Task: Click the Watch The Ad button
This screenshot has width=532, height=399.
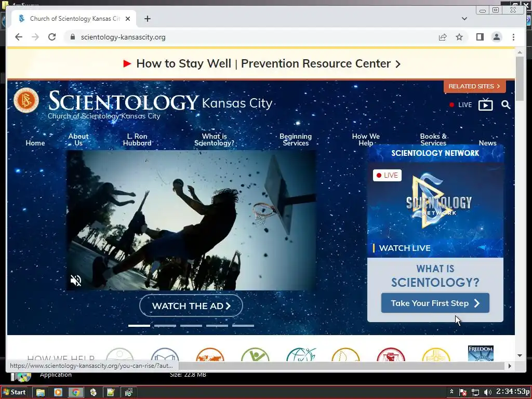Action: point(191,305)
